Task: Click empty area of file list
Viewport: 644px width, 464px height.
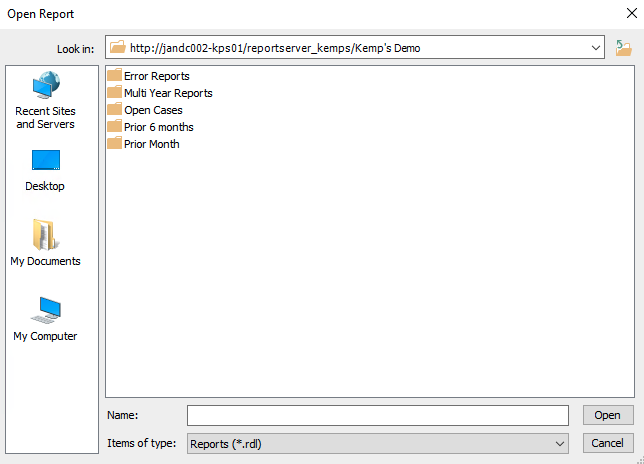Action: [370, 280]
